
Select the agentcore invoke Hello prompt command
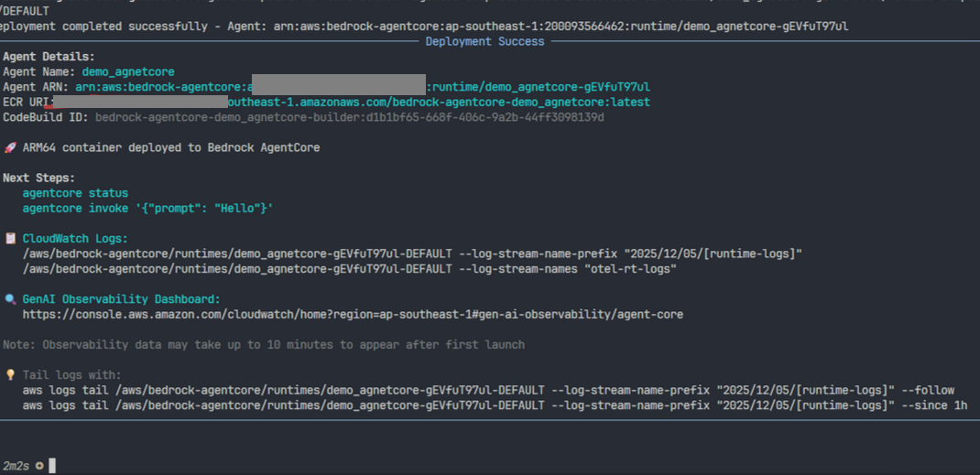pos(147,209)
